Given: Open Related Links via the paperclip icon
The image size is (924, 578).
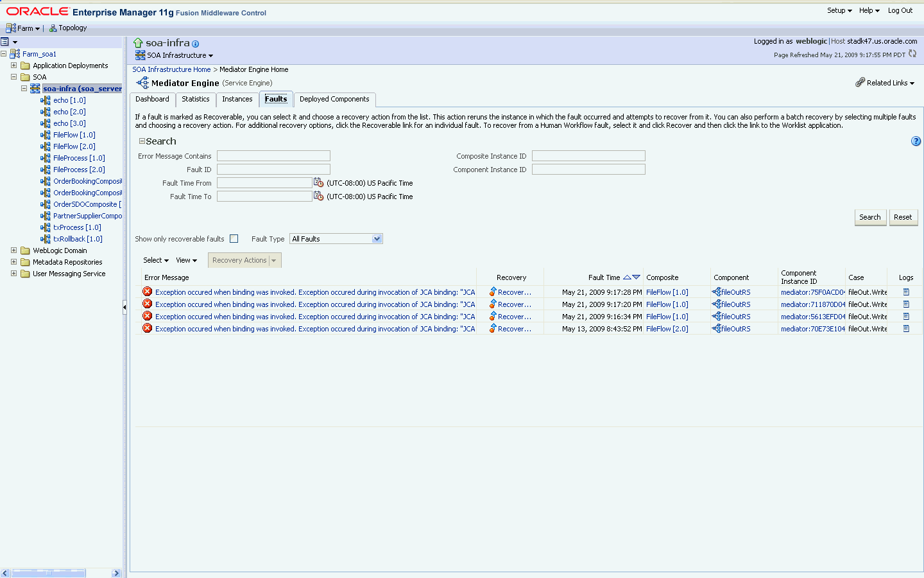Looking at the screenshot, I should pyautogui.click(x=860, y=82).
